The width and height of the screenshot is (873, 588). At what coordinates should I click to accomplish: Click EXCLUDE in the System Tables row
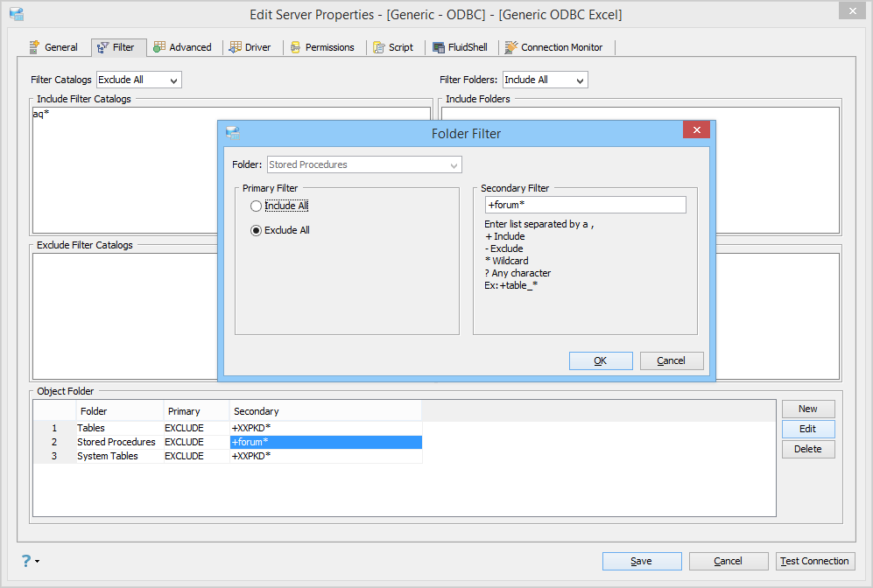click(x=196, y=456)
